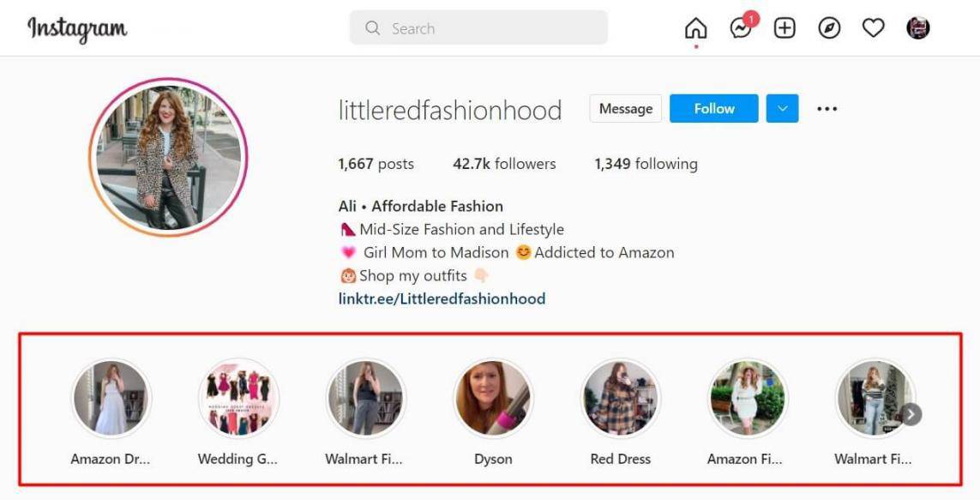This screenshot has width=980, height=500.
Task: Open Messenger direct messages icon
Action: click(741, 28)
